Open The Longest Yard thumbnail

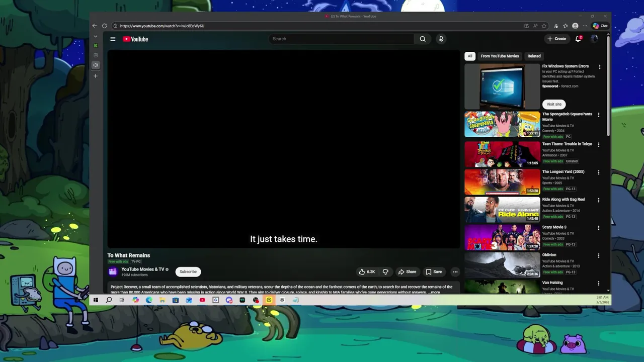point(502,182)
